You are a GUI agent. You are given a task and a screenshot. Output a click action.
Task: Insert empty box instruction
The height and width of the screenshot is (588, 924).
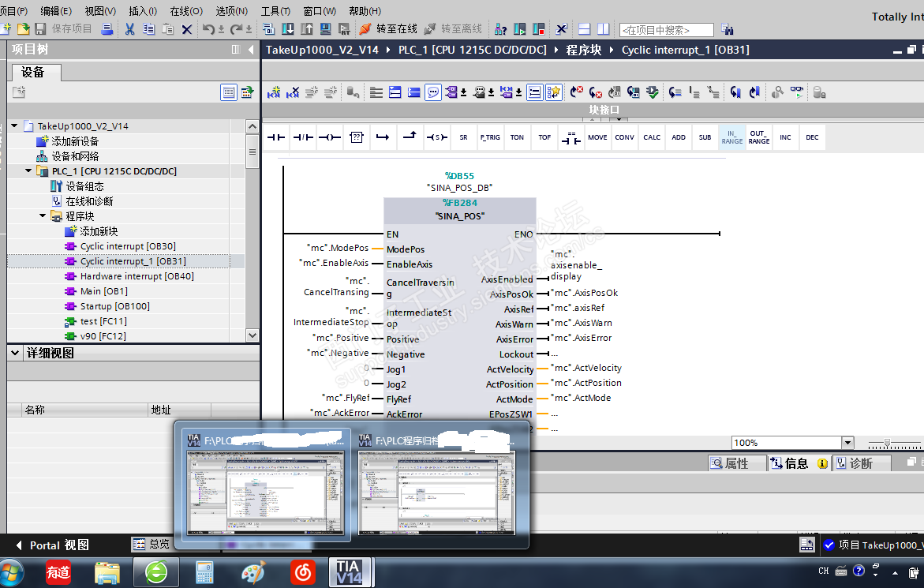tap(357, 137)
